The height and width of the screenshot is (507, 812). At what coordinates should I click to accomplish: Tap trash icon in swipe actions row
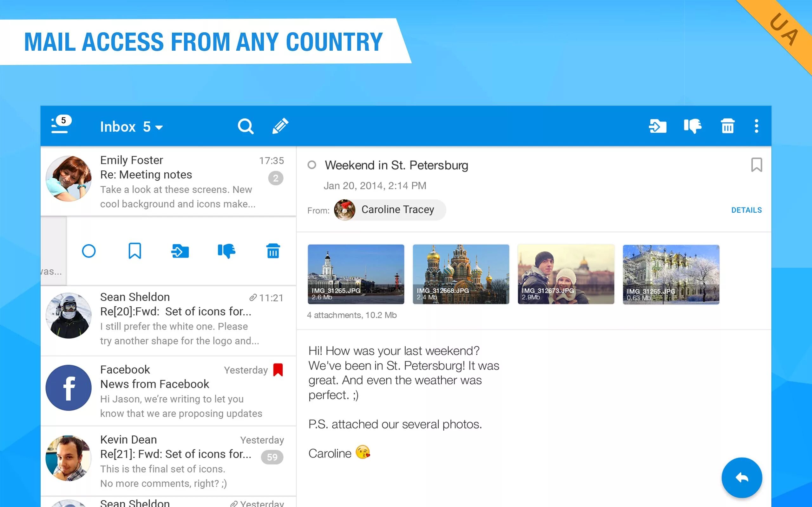[273, 251]
